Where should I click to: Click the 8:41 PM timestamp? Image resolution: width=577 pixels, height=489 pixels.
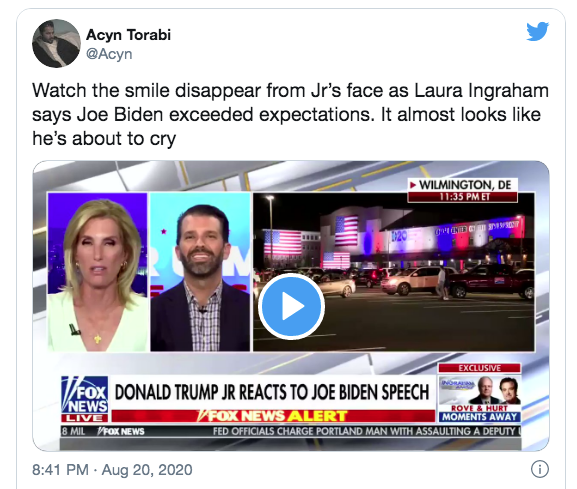click(x=60, y=470)
